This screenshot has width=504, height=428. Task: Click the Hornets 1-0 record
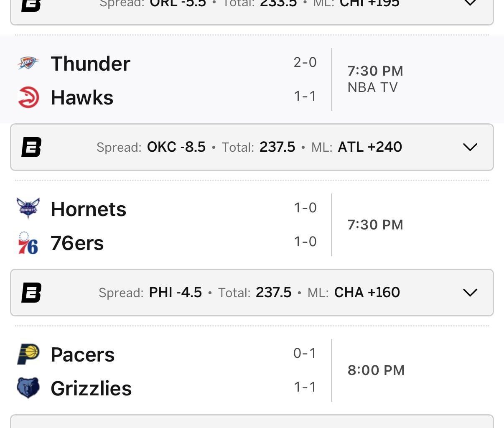[x=305, y=208]
